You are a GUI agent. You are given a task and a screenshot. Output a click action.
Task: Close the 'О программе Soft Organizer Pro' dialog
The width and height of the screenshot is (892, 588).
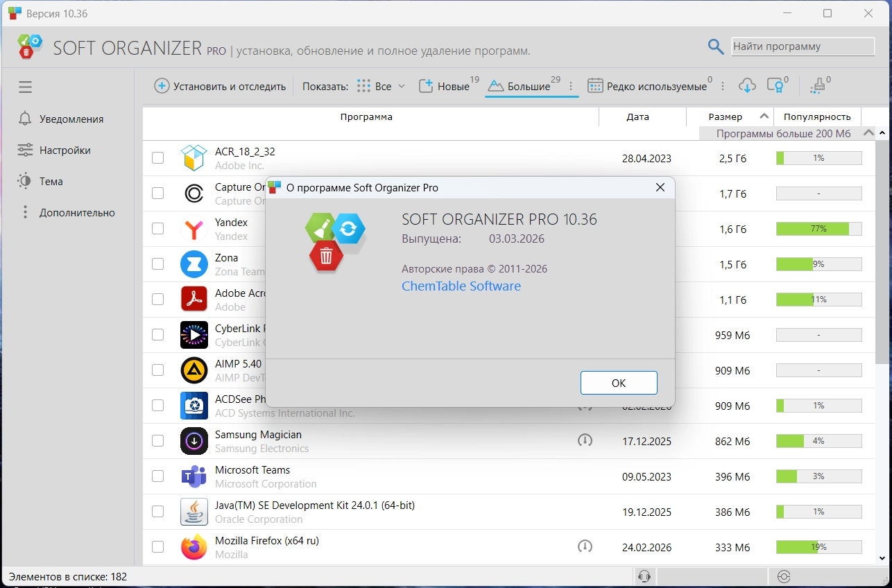tap(660, 187)
